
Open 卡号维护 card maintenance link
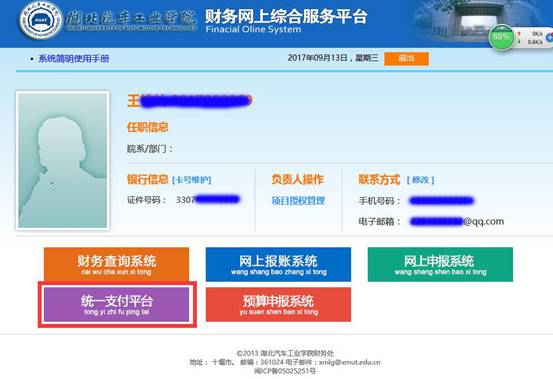192,180
